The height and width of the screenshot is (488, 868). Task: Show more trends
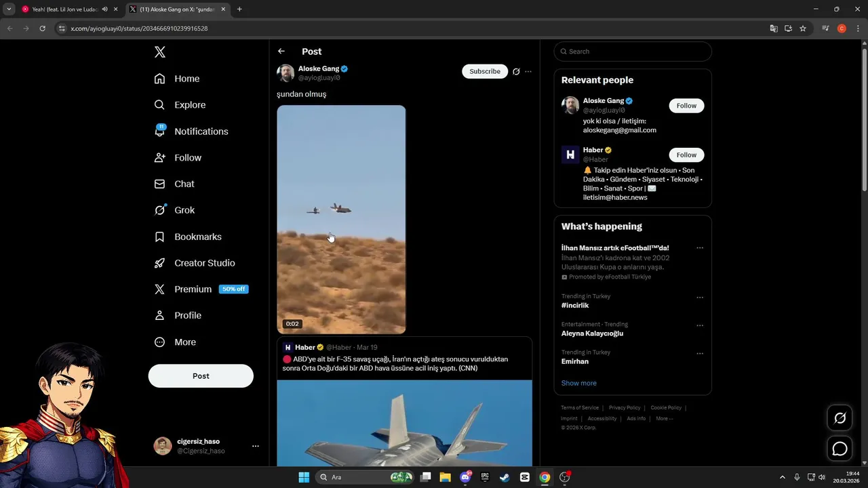click(578, 383)
